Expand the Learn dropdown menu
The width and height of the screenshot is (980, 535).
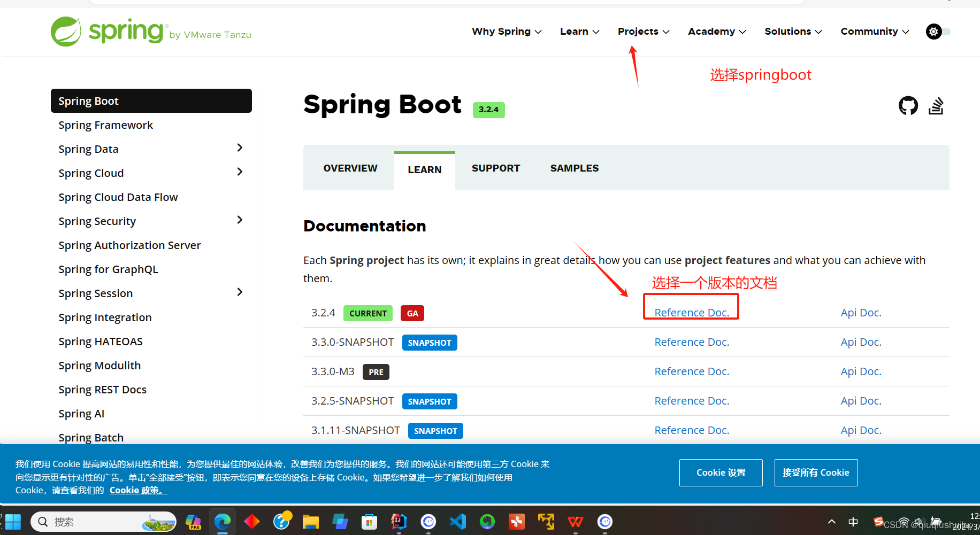580,32
